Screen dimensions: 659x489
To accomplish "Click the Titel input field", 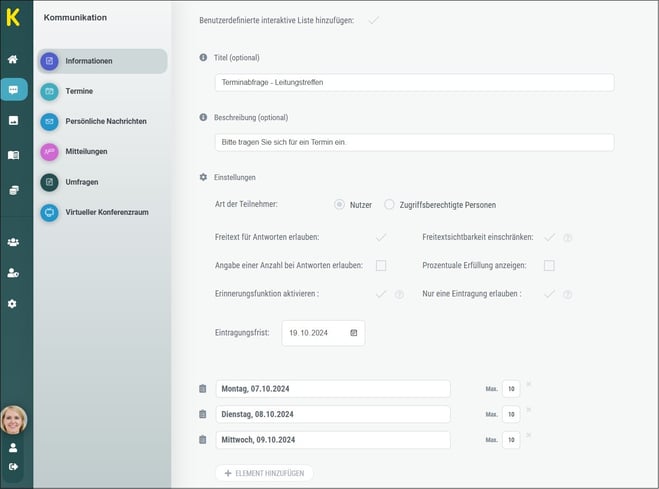I will click(x=414, y=82).
